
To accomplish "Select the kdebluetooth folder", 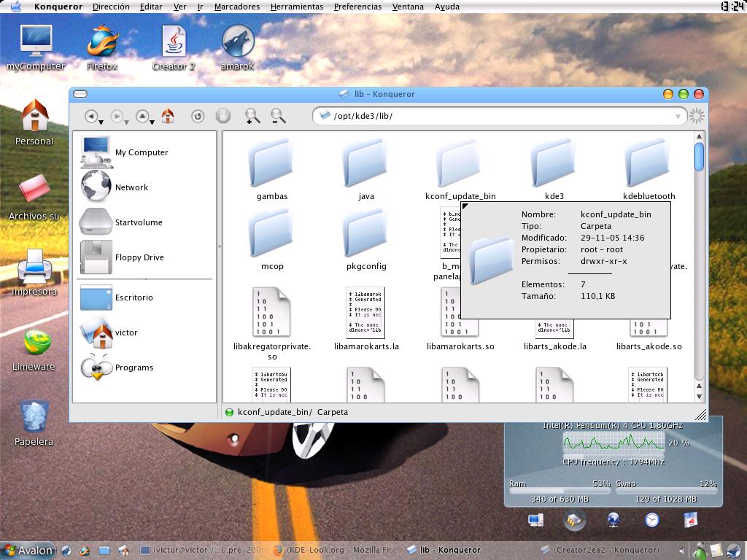I will tap(649, 169).
